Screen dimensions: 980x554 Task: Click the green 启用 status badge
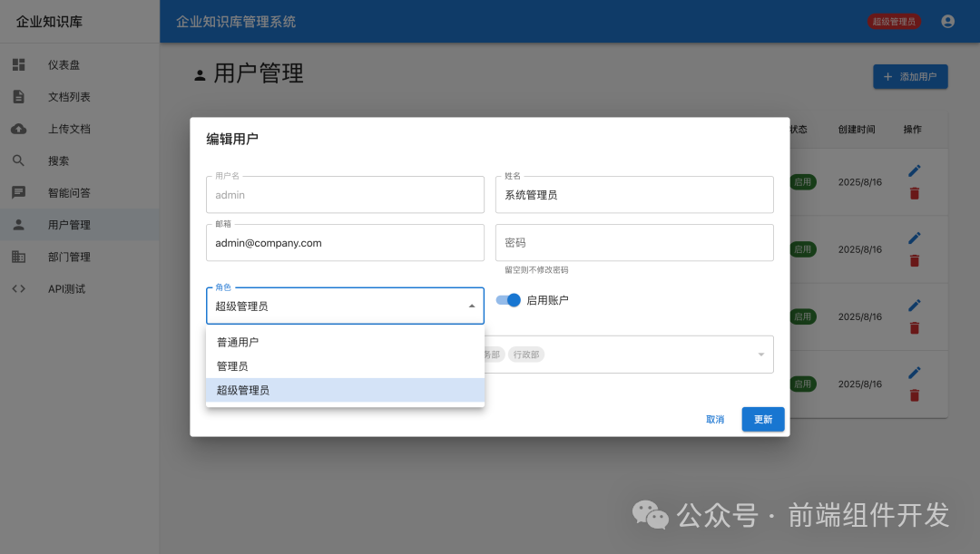(x=802, y=181)
